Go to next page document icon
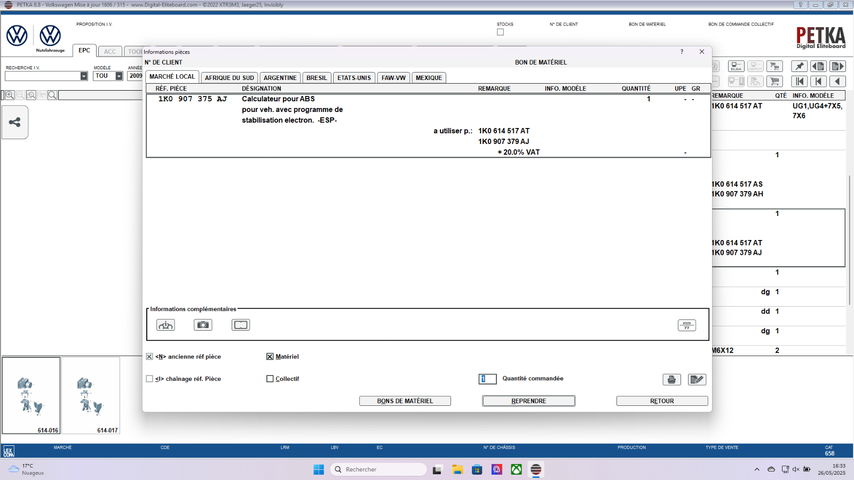This screenshot has height=480, width=854. [x=837, y=66]
